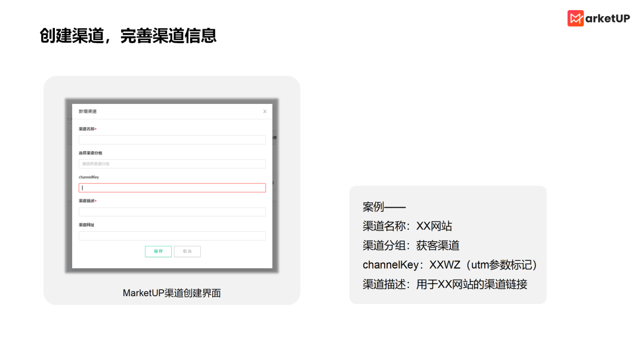Click the 保存 save button

coord(157,251)
